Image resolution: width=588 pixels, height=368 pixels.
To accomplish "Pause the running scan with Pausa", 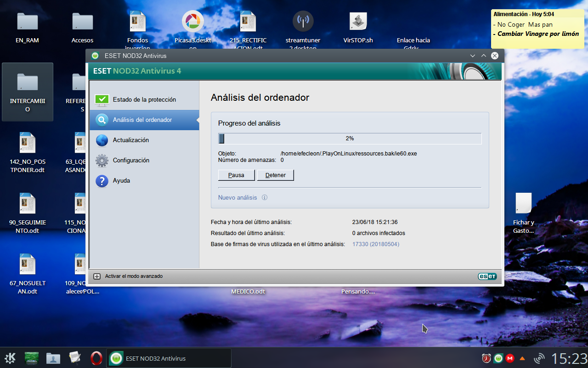I will click(x=236, y=175).
